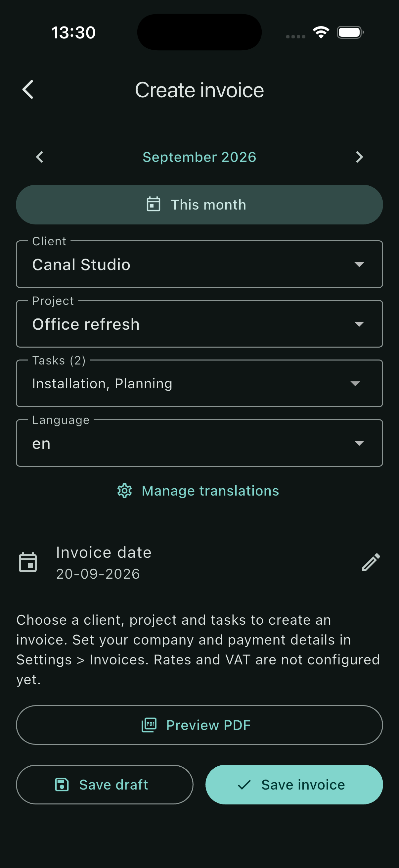Go to the next month
Screen dimensions: 399x868
coord(359,157)
